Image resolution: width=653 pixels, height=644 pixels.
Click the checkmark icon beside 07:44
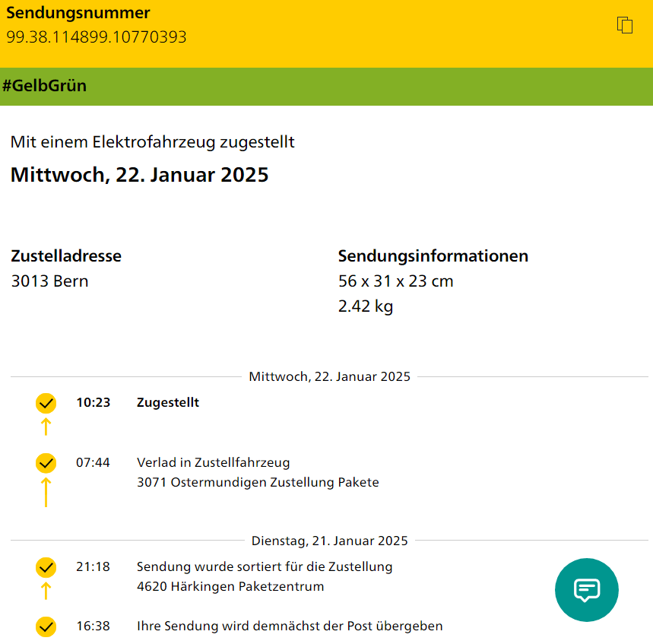[x=46, y=462]
